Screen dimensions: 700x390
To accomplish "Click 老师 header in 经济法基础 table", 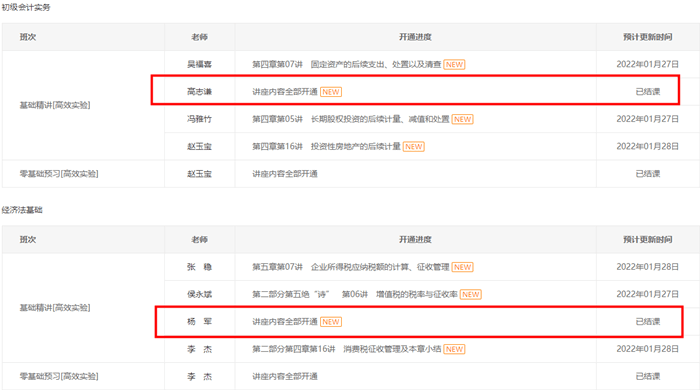I will 200,240.
